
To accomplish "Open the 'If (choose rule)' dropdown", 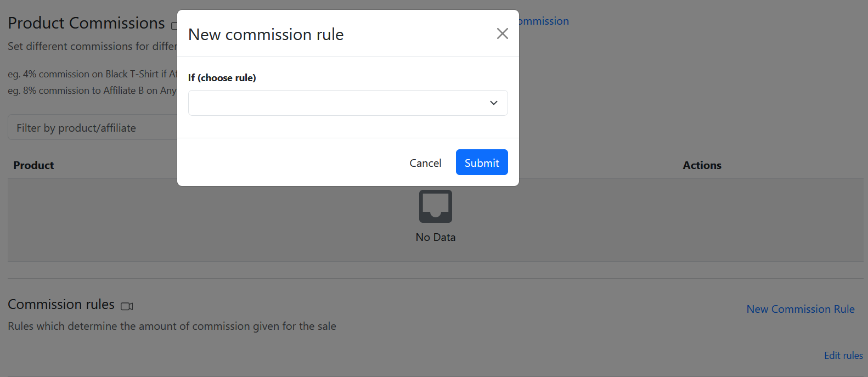I will [347, 103].
